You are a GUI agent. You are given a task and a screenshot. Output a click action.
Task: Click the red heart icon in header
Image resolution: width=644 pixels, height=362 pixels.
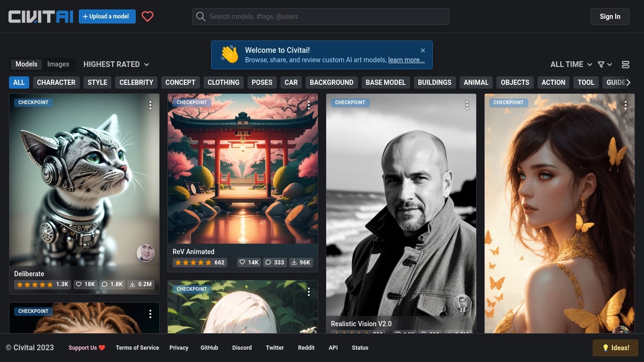[148, 16]
